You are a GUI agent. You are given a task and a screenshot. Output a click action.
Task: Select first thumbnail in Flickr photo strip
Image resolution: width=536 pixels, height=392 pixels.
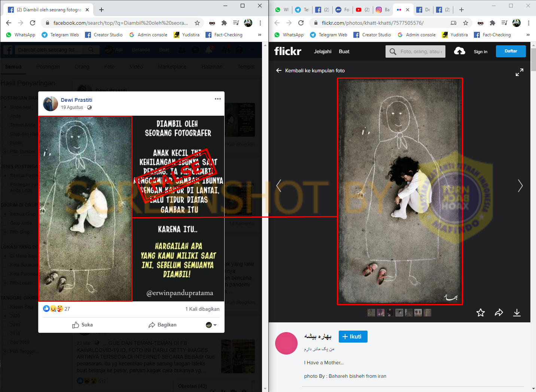(x=371, y=313)
